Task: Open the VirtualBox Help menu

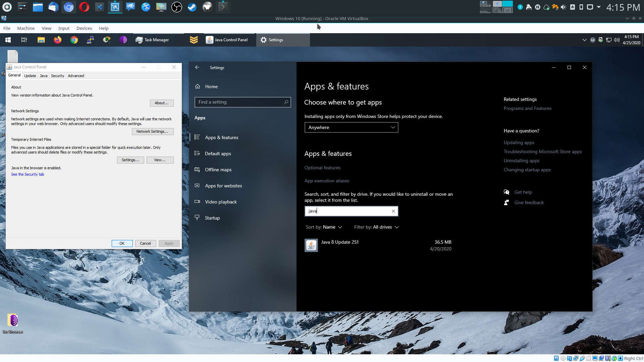Action: click(x=104, y=28)
